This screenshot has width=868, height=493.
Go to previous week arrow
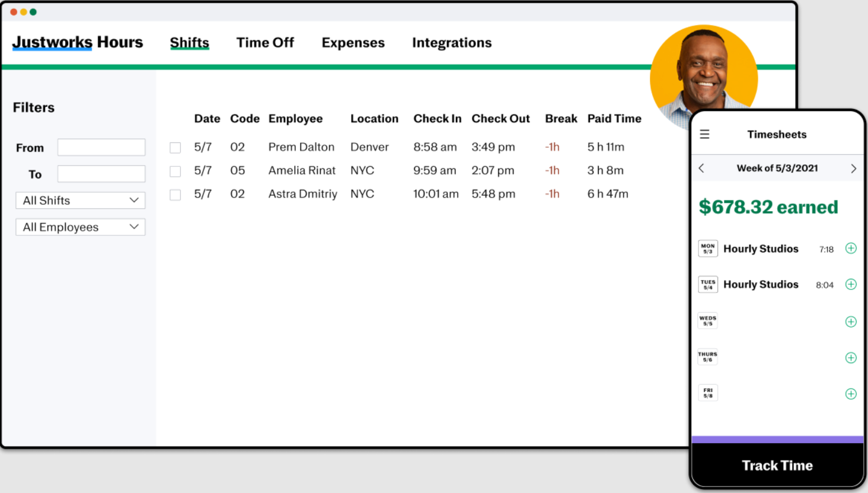click(x=701, y=168)
